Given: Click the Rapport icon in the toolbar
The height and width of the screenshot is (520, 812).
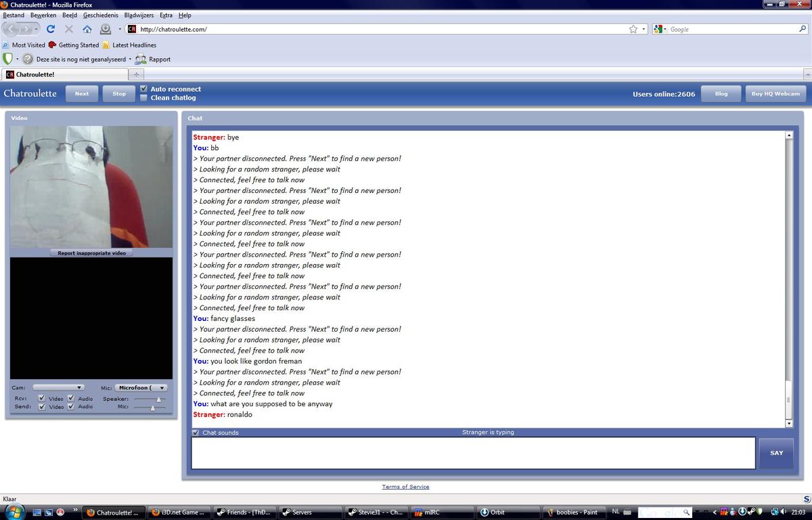Looking at the screenshot, I should (141, 59).
